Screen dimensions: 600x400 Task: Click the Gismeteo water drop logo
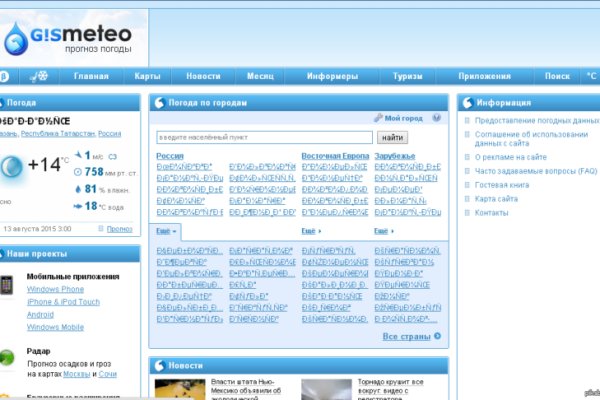point(18,39)
